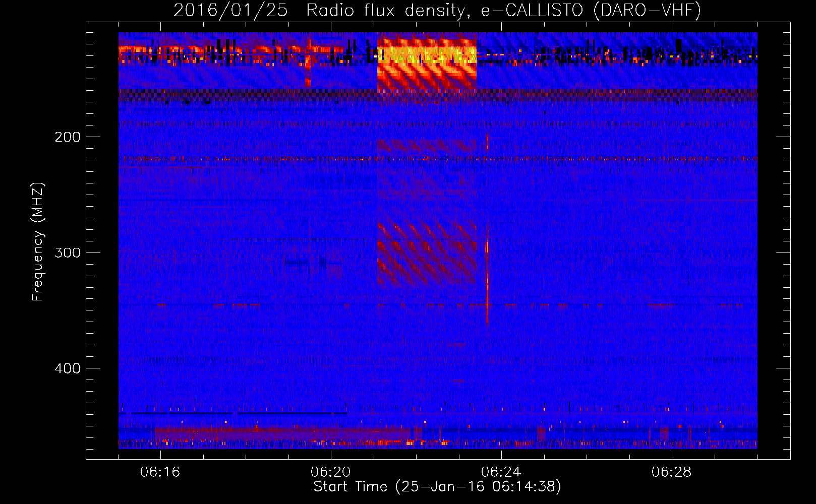
Task: Click the 06:24 time axis label
Action: pos(501,472)
